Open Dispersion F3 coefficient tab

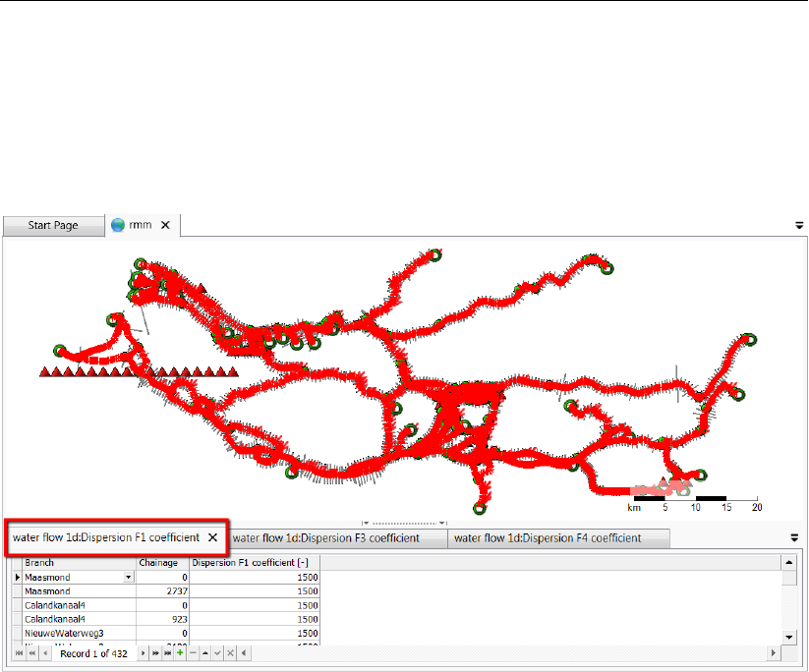[x=326, y=538]
